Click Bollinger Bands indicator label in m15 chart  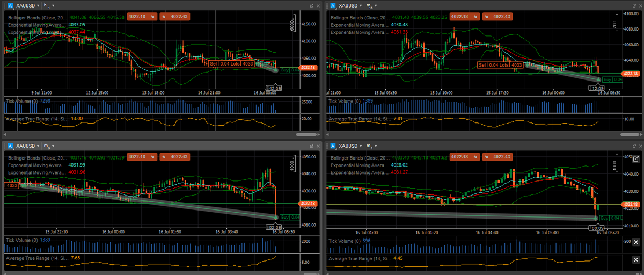point(360,17)
